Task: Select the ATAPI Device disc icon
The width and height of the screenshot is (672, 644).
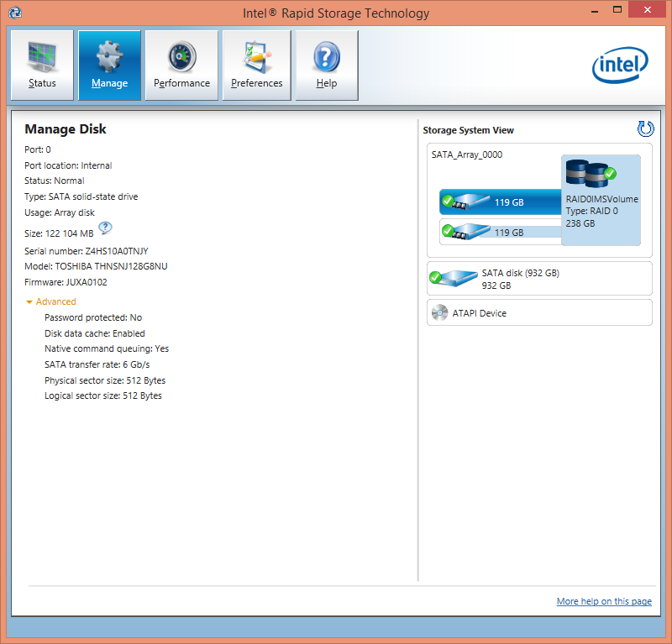Action: 439,313
